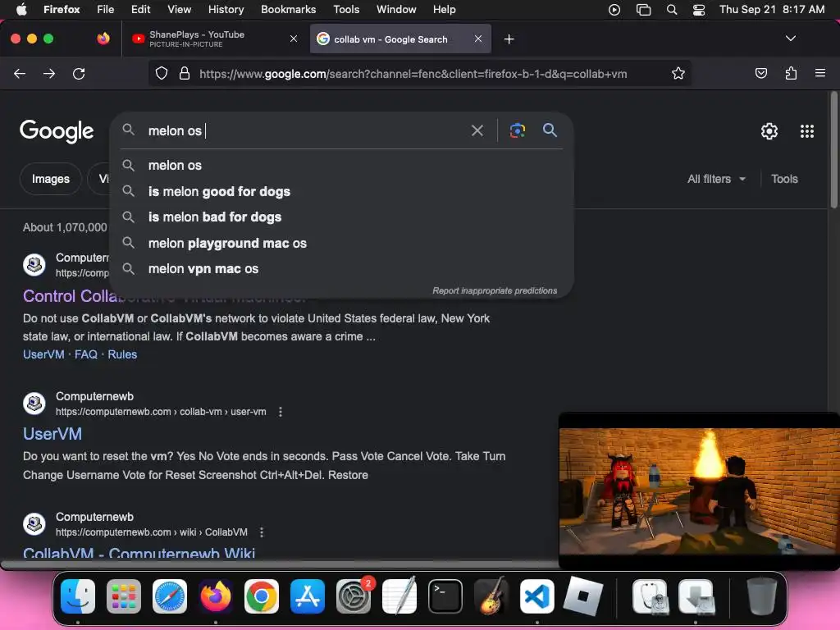840x630 pixels.
Task: Launch Google Chrome from the Dock
Action: point(262,596)
